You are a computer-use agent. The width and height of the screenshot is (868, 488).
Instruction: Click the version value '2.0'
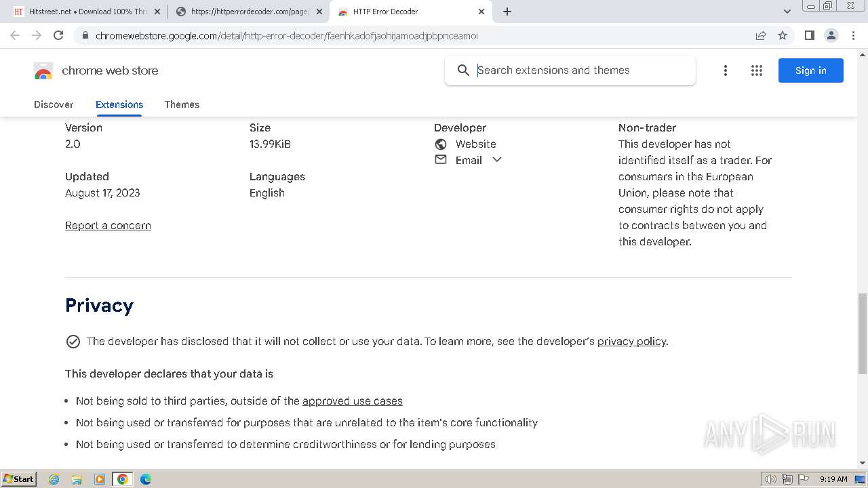(73, 144)
